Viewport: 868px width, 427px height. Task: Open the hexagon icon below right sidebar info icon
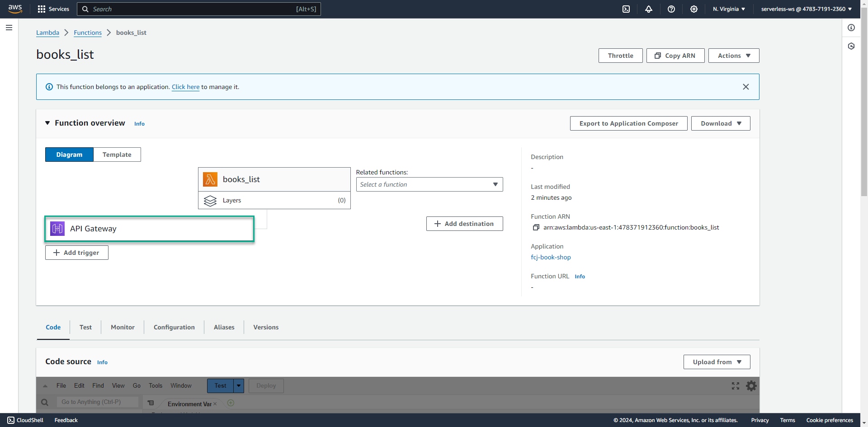[x=851, y=46]
